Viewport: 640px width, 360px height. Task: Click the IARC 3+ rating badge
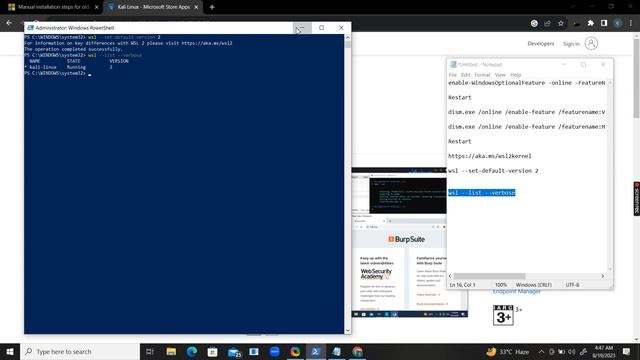503,315
